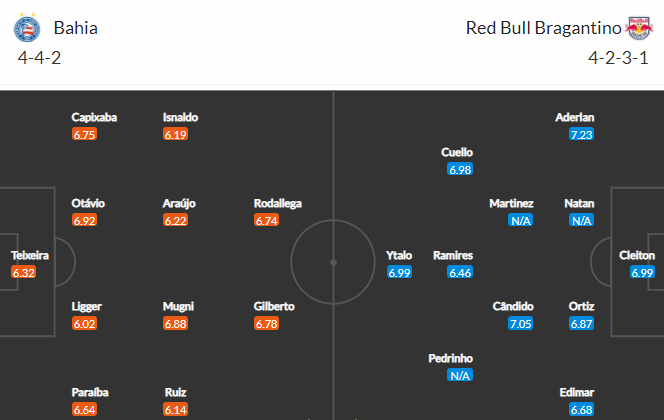Select the player Ytalo
The image size is (664, 420).
coord(399,255)
